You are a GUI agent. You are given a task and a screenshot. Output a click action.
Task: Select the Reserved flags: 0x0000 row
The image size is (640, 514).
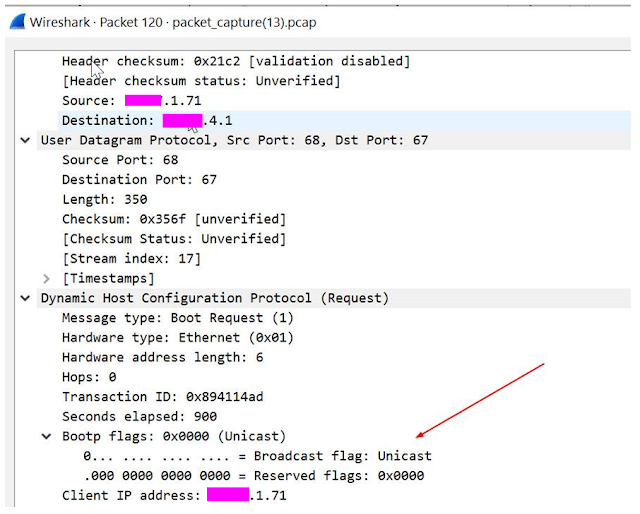(x=253, y=476)
